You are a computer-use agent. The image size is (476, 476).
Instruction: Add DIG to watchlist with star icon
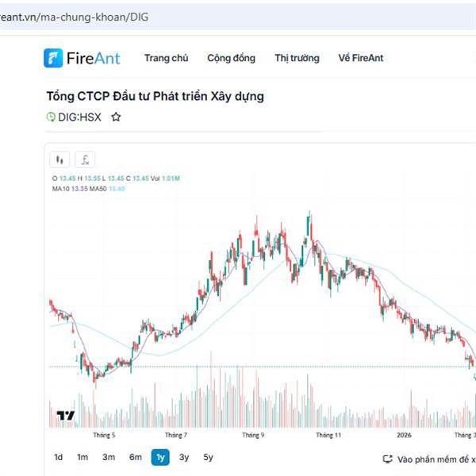click(116, 117)
